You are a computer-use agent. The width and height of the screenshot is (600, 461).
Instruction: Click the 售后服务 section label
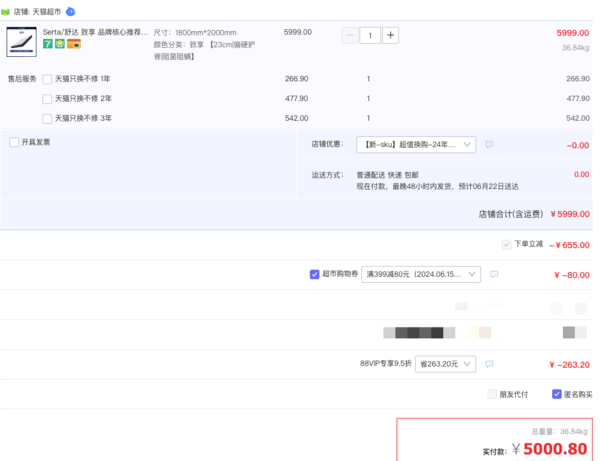click(22, 79)
